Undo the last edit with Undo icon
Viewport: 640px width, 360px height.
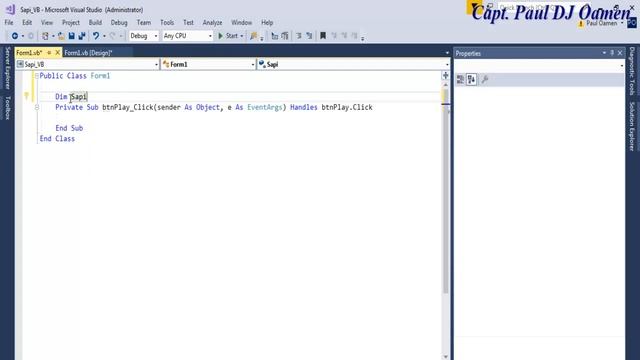pos(96,36)
